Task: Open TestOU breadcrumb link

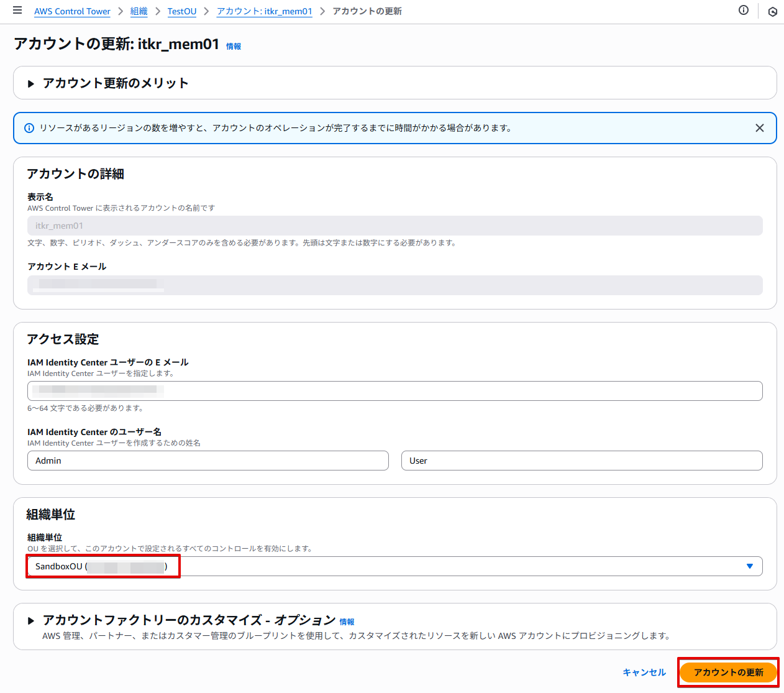Action: [x=181, y=11]
